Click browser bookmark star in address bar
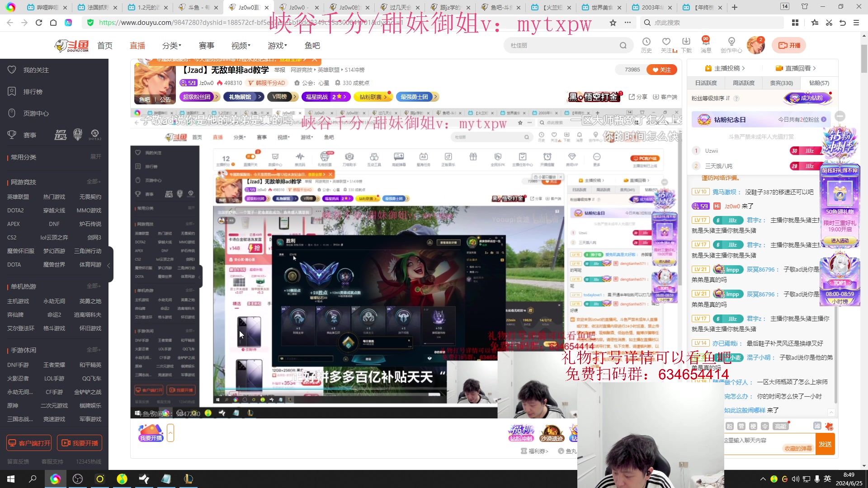This screenshot has width=868, height=488. tap(613, 22)
